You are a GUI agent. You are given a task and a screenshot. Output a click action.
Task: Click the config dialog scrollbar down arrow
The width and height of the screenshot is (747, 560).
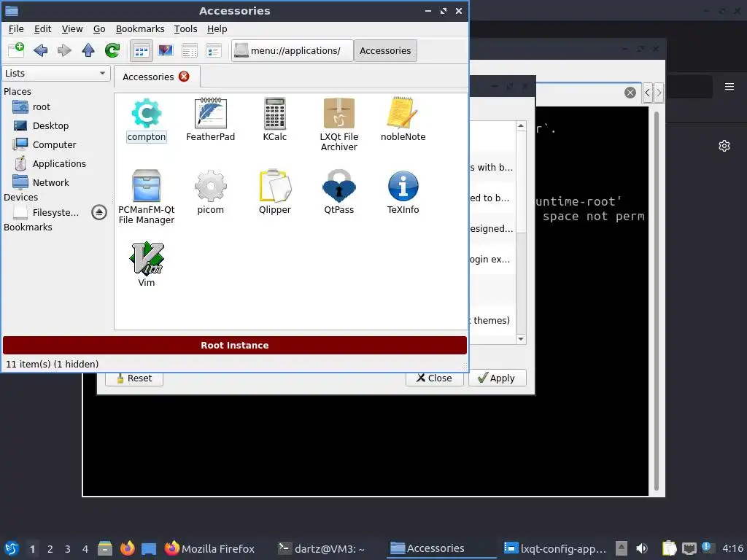(521, 339)
